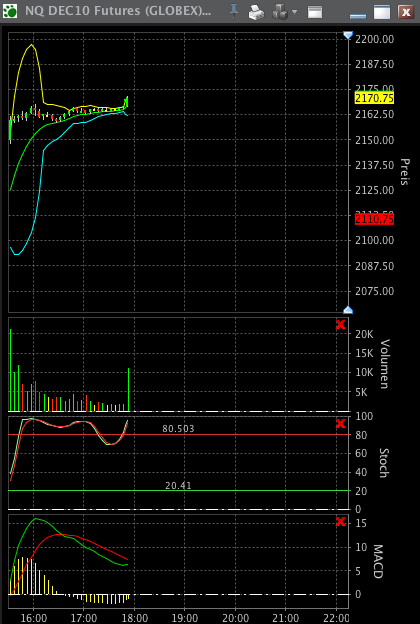Click the green app icon in title bar
This screenshot has width=420, height=624.
10,11
